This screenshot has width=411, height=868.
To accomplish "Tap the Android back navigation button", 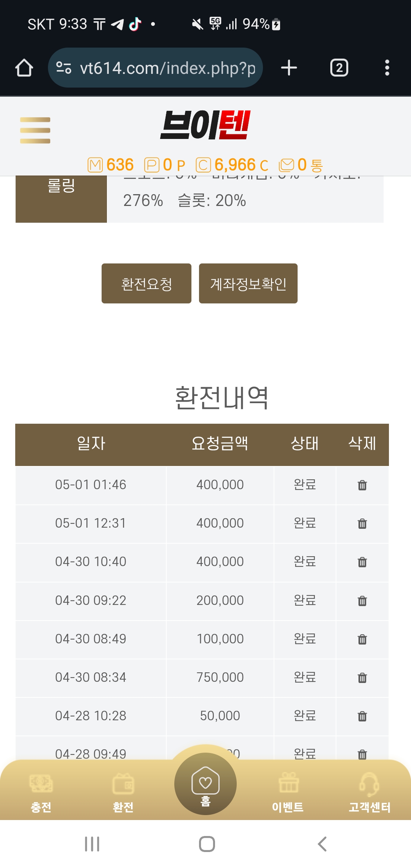I will [322, 844].
